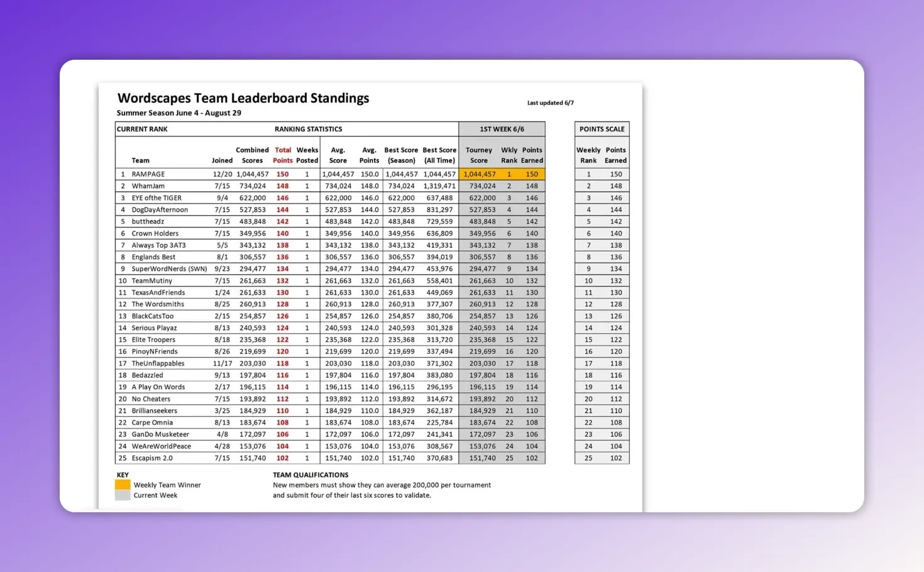Click the joined date '11/17'
This screenshot has height=572, width=924.
(x=223, y=363)
